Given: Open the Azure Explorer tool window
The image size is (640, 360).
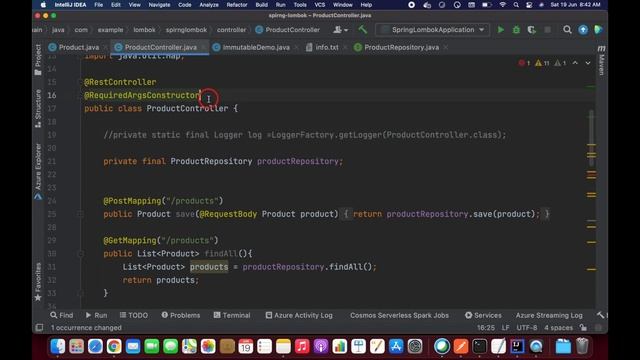Looking at the screenshot, I should [38, 171].
